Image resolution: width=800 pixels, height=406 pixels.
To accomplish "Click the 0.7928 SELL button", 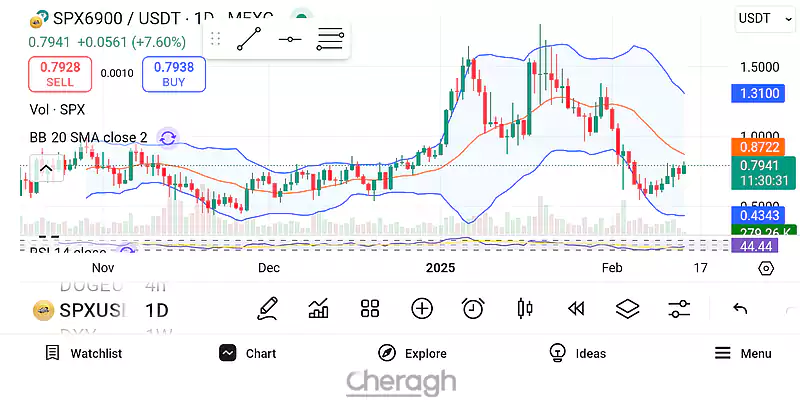I will [x=60, y=74].
